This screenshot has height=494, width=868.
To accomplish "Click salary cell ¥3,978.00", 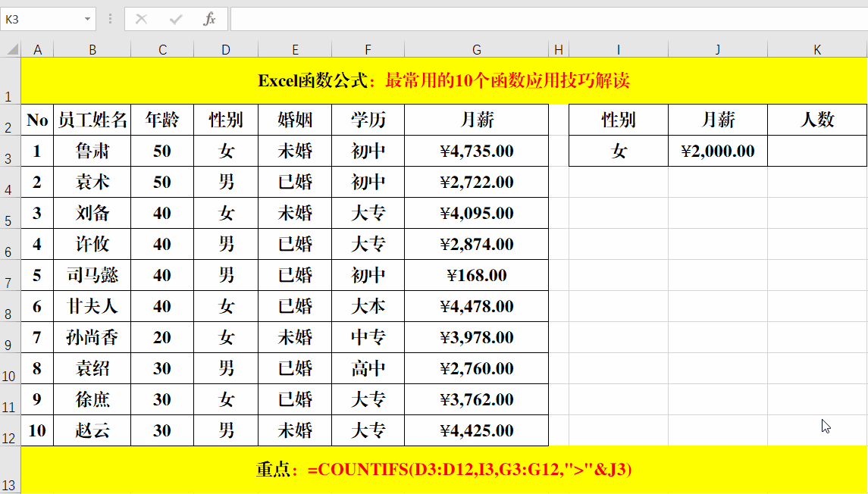I will click(477, 337).
